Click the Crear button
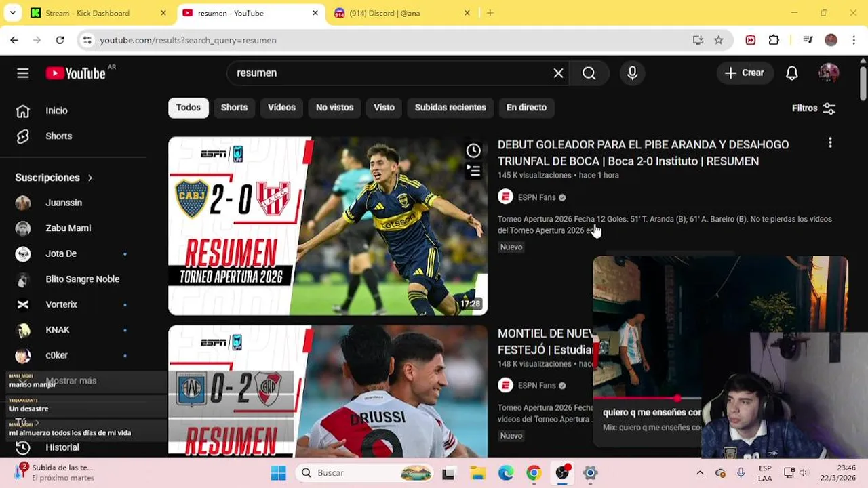The width and height of the screenshot is (868, 488). (744, 73)
